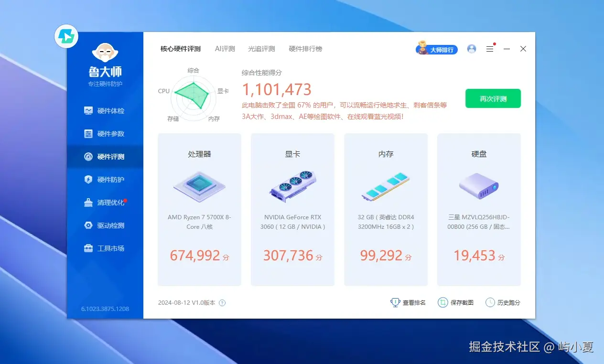Close the 鲁大师 window
The height and width of the screenshot is (364, 604).
523,49
